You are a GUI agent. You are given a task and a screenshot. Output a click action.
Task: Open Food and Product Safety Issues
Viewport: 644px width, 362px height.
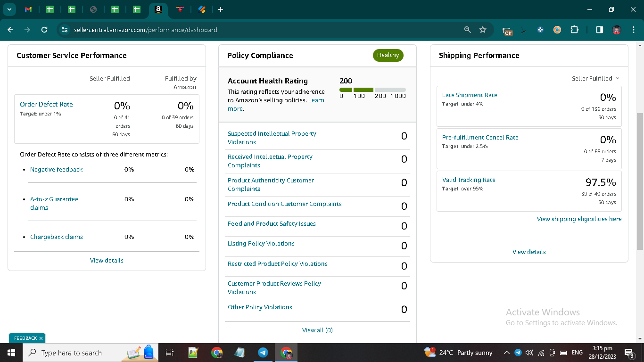click(272, 223)
